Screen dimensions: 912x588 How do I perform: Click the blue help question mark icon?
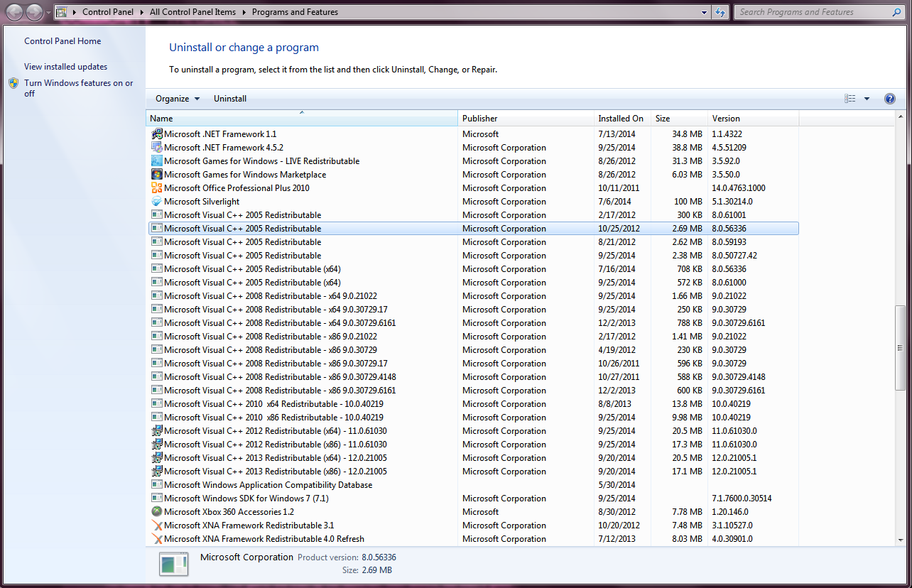point(889,99)
